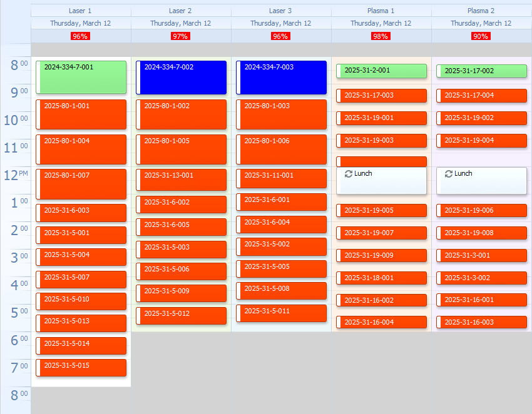Click the last Laser 1 job 2025-31-5-015

coord(81,368)
